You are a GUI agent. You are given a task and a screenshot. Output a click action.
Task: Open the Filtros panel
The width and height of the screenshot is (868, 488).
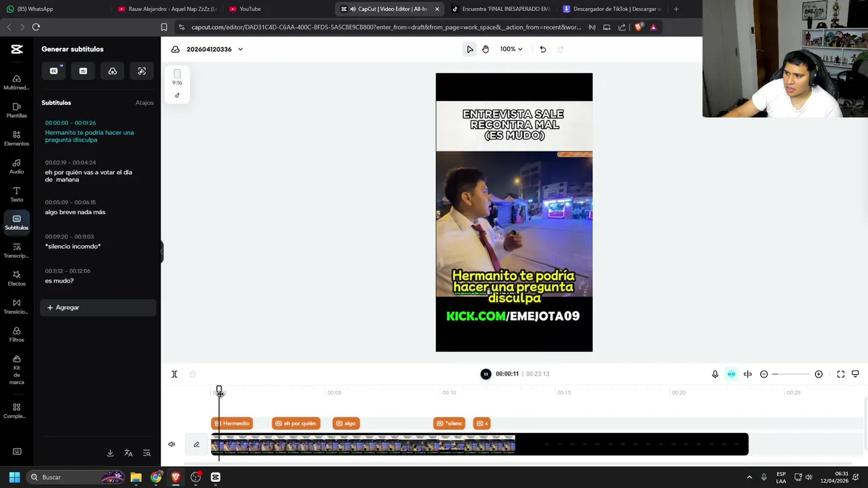pos(16,335)
